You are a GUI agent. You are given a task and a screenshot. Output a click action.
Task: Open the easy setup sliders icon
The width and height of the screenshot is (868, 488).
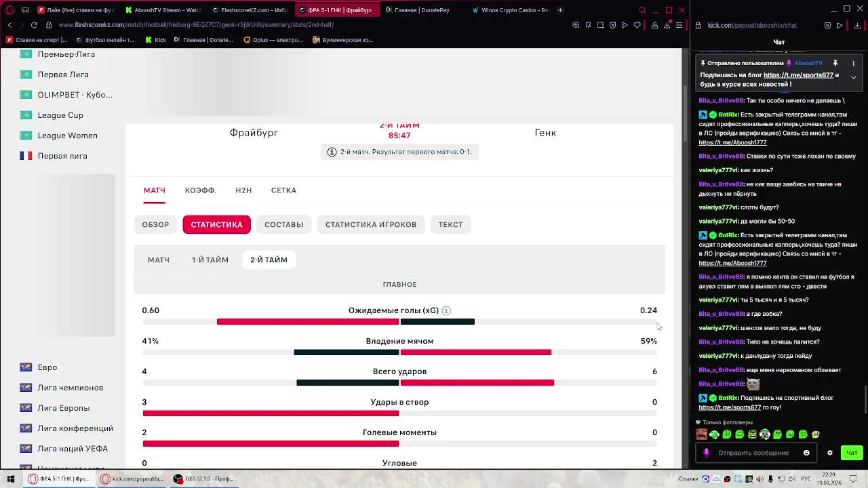(679, 25)
